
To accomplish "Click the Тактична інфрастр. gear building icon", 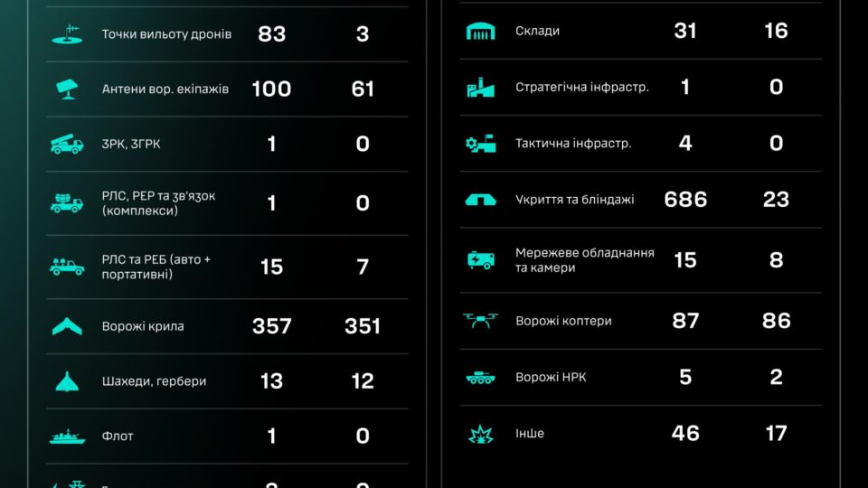I will coord(480,144).
